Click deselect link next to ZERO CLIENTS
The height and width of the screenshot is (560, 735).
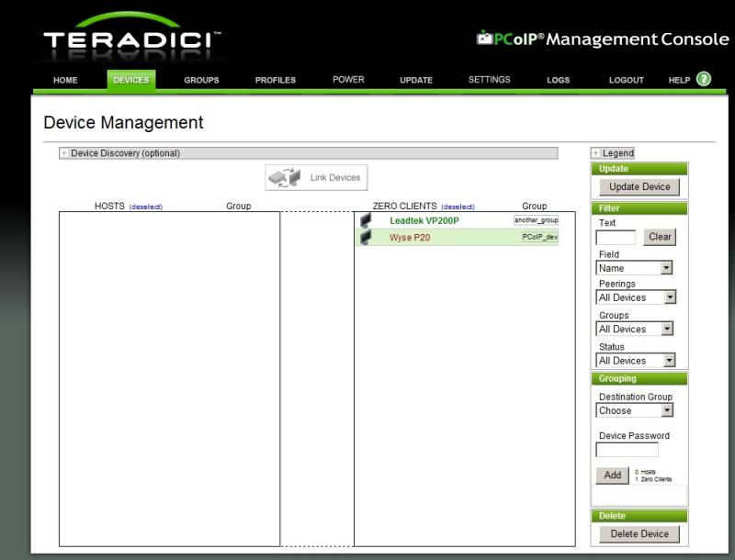[458, 207]
